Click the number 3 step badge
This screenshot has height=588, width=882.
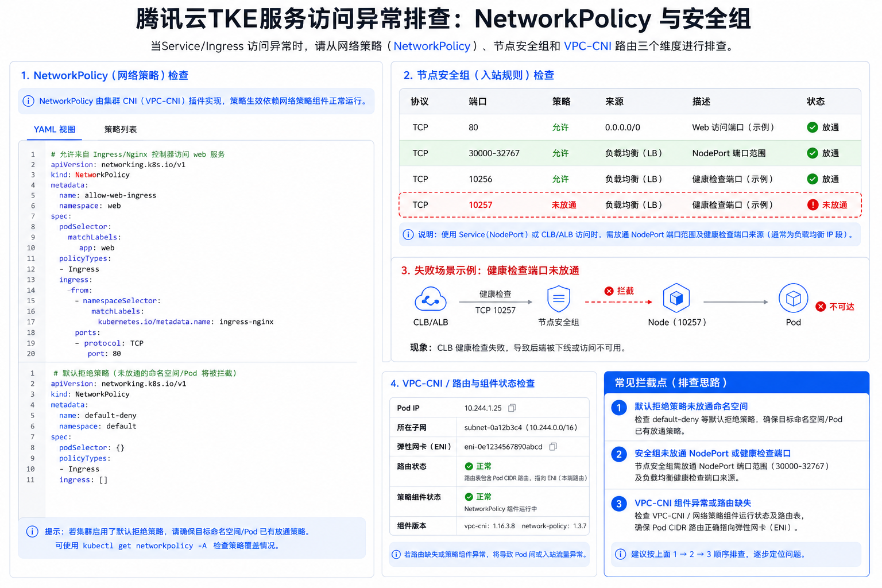coord(619,504)
